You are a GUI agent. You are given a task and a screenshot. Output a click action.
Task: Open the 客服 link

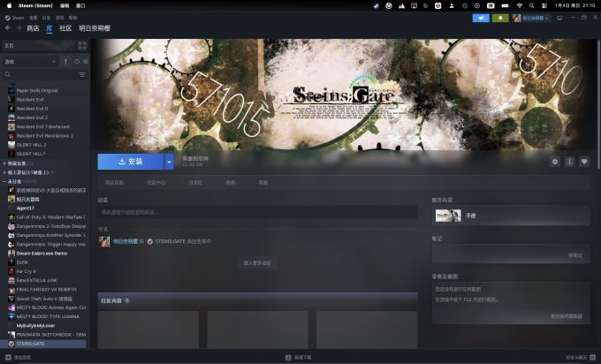(263, 182)
